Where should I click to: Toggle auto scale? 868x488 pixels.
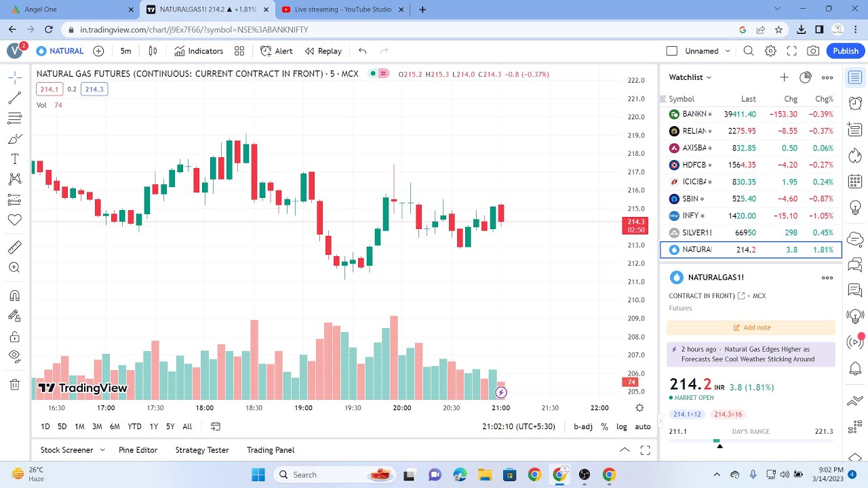coord(643,426)
